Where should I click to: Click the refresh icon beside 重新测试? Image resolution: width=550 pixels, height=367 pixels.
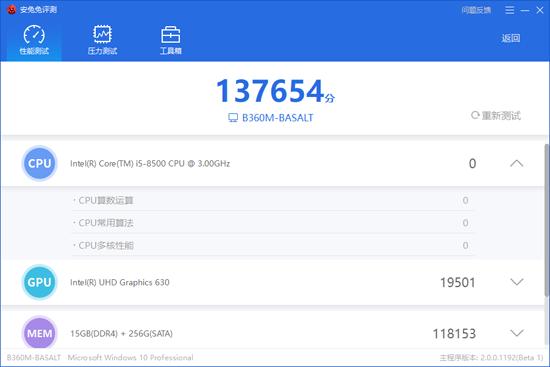475,115
